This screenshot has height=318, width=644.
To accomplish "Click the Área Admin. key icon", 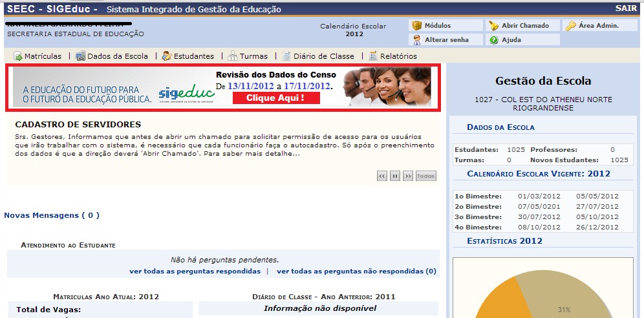I will 570,26.
